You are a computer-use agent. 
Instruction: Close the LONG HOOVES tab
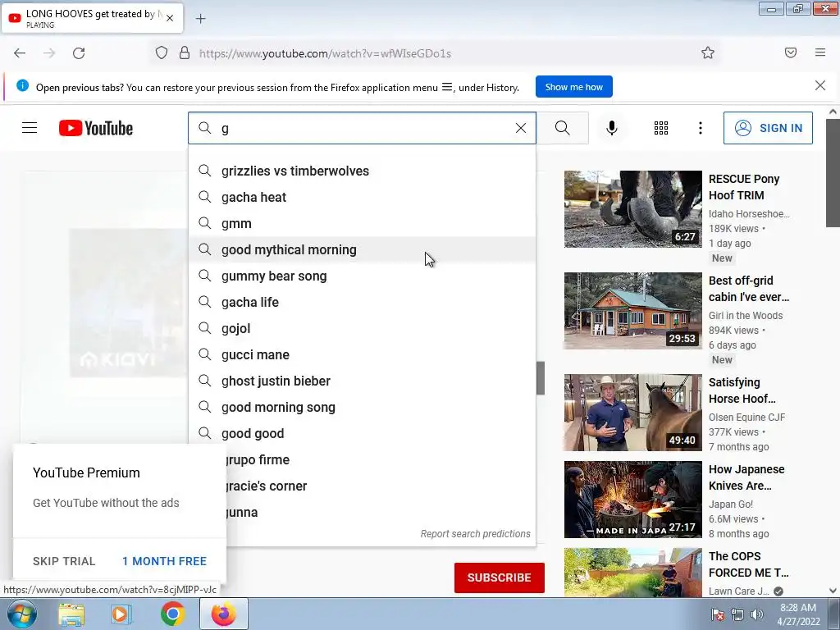point(170,18)
